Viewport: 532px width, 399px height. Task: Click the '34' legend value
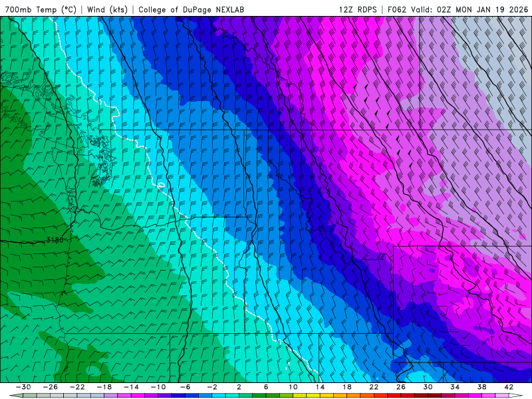(x=455, y=387)
